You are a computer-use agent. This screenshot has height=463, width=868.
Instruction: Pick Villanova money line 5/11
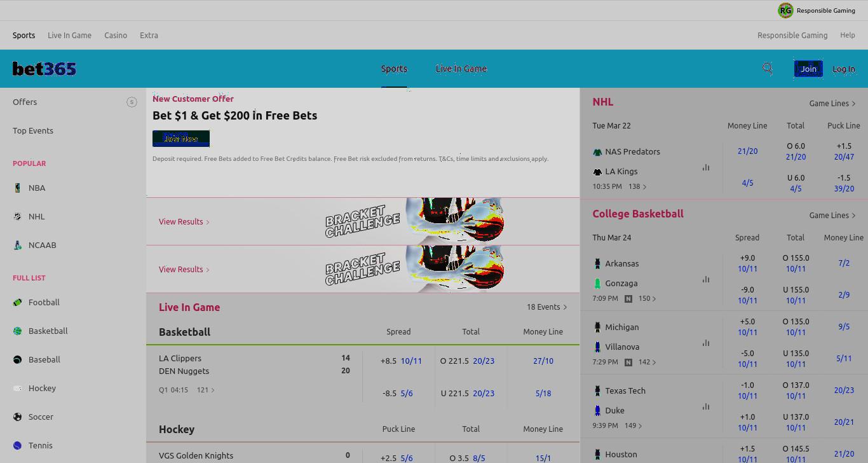(x=844, y=358)
